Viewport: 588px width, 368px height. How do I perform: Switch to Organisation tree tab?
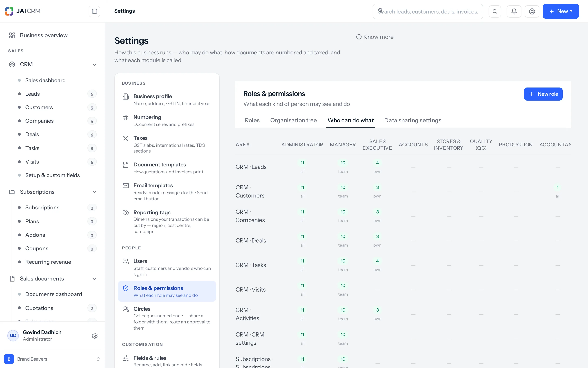[x=293, y=120]
